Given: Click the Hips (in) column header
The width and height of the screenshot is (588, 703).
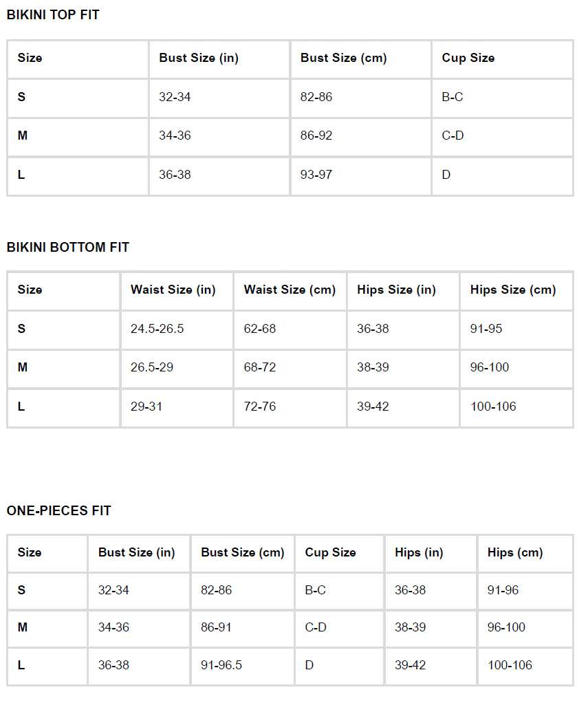Looking at the screenshot, I should (419, 552).
